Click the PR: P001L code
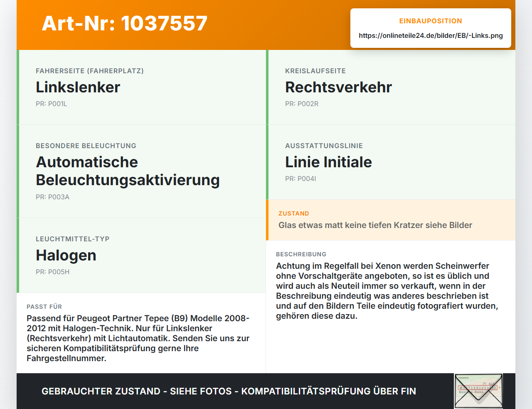Screen dimensions: 532x409 point(52,104)
